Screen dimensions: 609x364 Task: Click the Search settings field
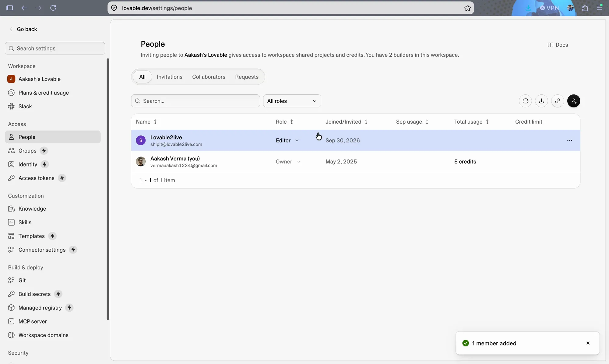pyautogui.click(x=55, y=48)
